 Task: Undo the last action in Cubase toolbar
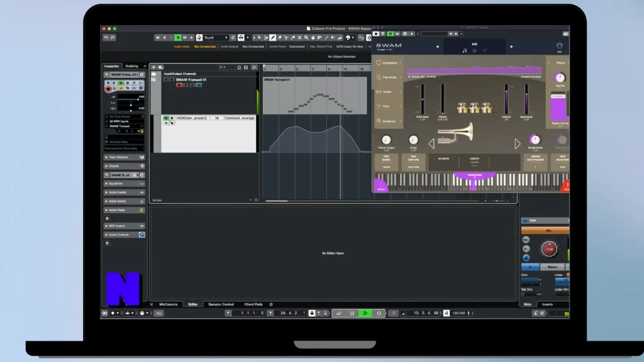click(106, 37)
